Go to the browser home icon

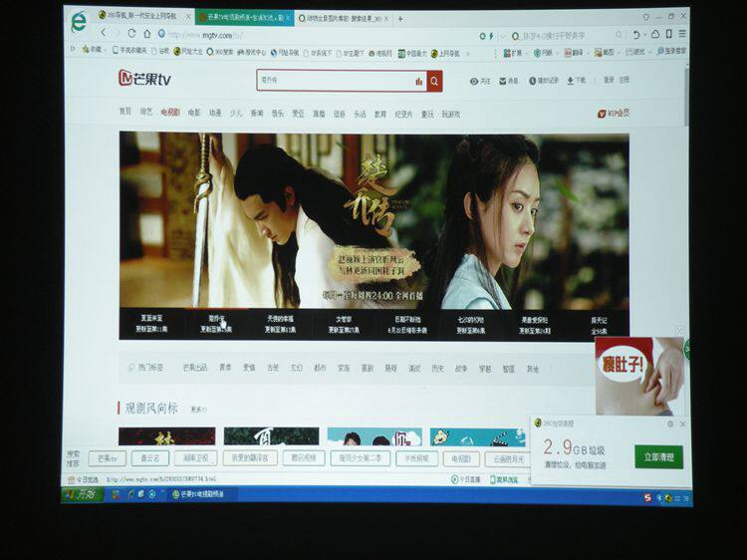pos(147,34)
